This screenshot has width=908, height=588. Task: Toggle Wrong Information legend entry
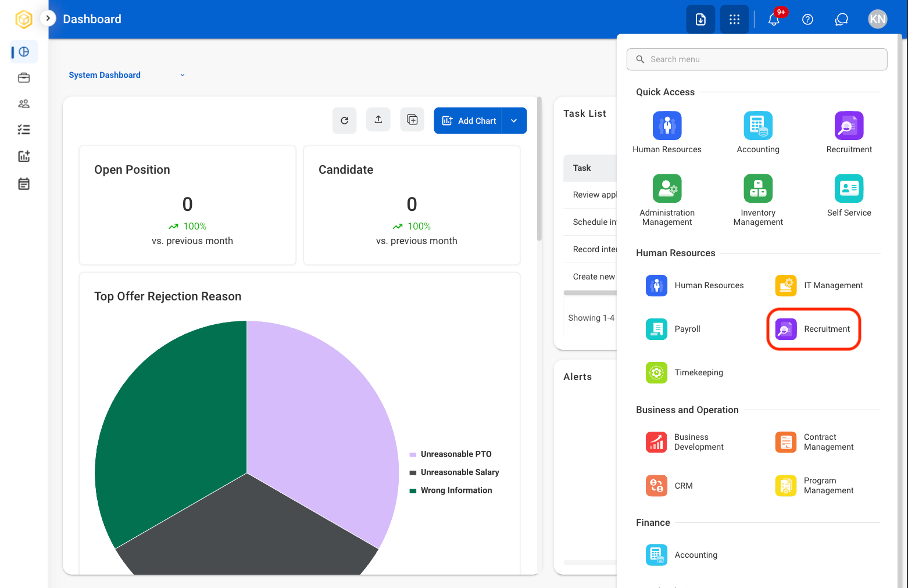point(451,490)
